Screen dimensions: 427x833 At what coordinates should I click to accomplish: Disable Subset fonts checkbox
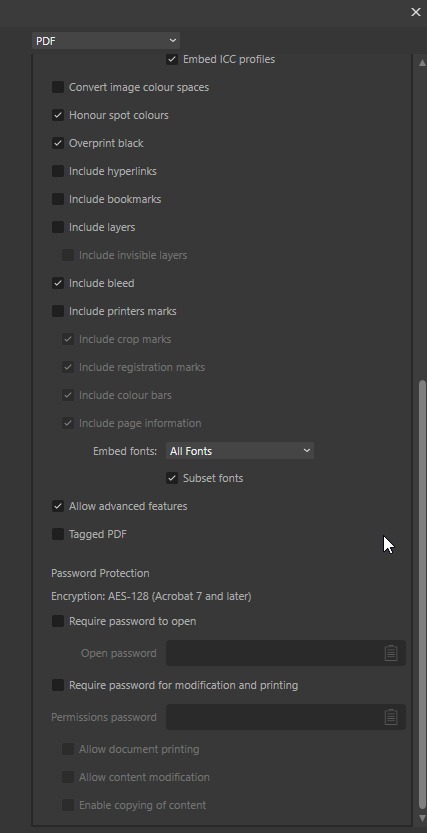pyautogui.click(x=172, y=478)
